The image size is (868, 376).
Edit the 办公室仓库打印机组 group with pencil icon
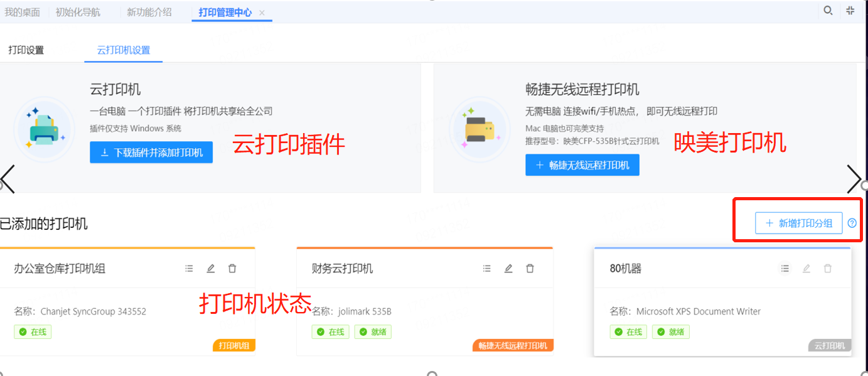(x=211, y=269)
